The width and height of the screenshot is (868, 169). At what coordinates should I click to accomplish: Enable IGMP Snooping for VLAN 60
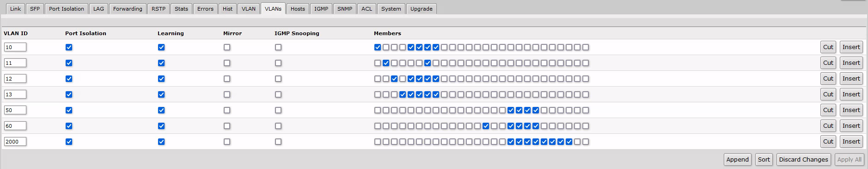click(278, 126)
